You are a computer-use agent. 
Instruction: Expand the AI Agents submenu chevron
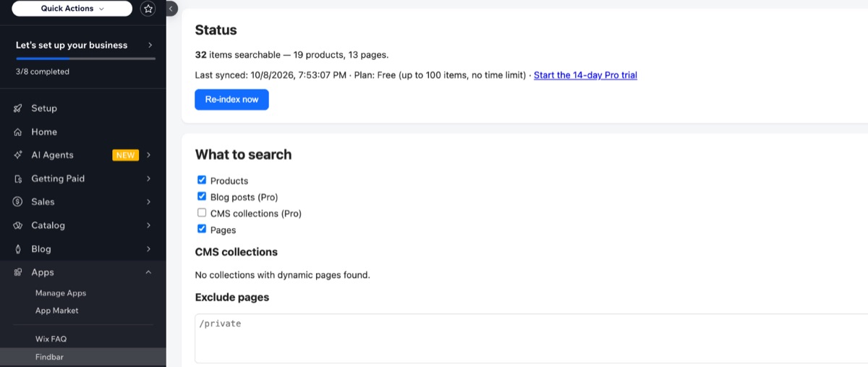click(148, 155)
